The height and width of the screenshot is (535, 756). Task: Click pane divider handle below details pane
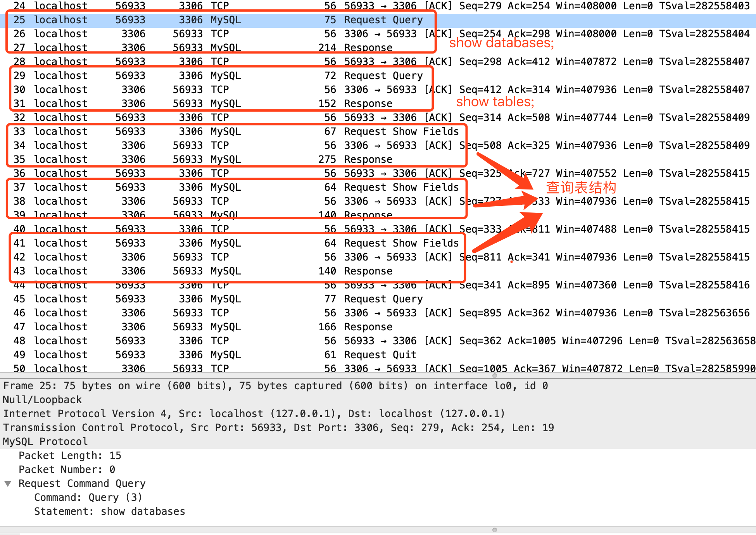(x=495, y=530)
